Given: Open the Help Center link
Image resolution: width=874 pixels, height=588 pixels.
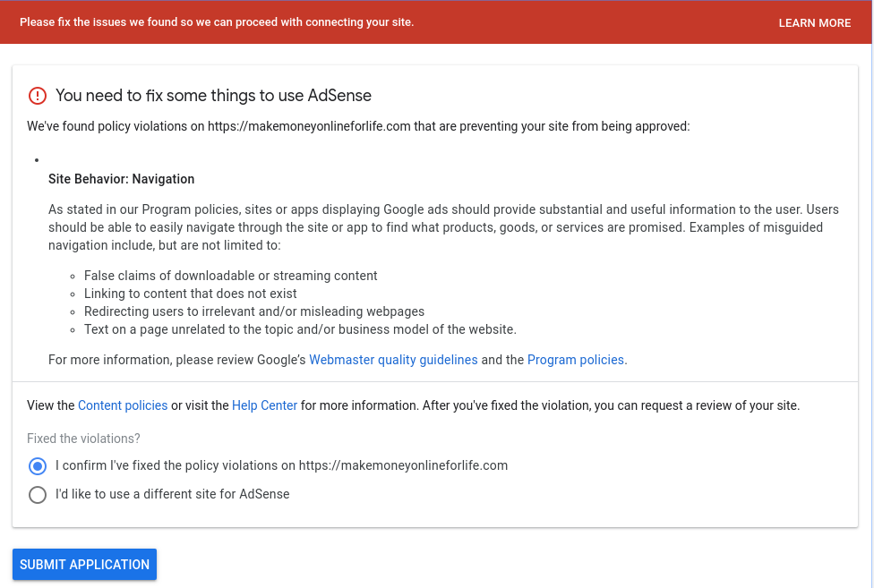Looking at the screenshot, I should pos(264,405).
